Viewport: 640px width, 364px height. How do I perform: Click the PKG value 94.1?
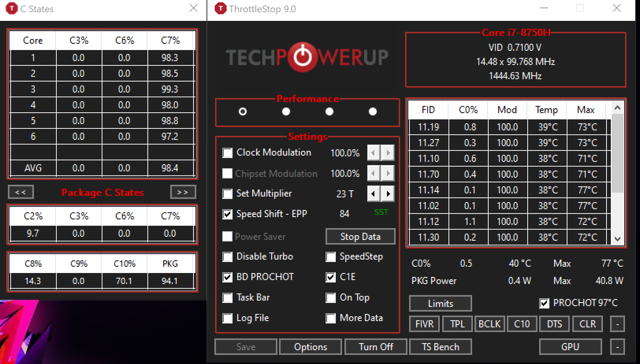point(170,281)
